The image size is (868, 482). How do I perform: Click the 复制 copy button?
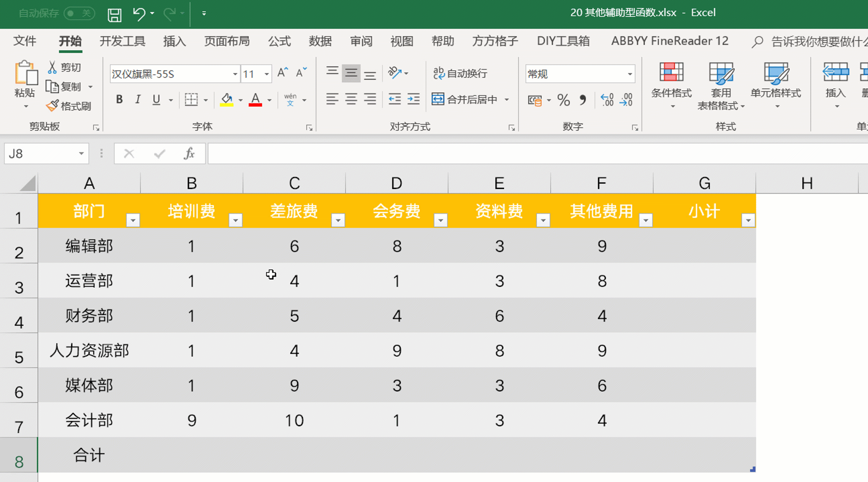click(64, 87)
